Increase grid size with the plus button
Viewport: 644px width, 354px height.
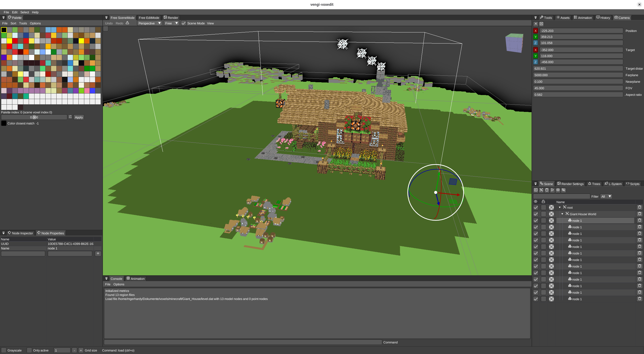[81, 350]
